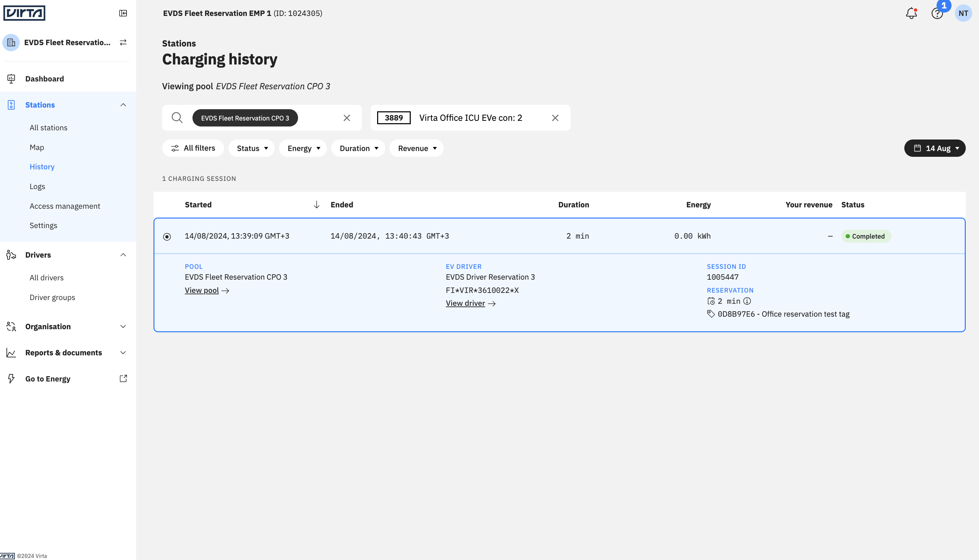The height and width of the screenshot is (560, 979).
Task: Open the notifications bell
Action: 911,14
